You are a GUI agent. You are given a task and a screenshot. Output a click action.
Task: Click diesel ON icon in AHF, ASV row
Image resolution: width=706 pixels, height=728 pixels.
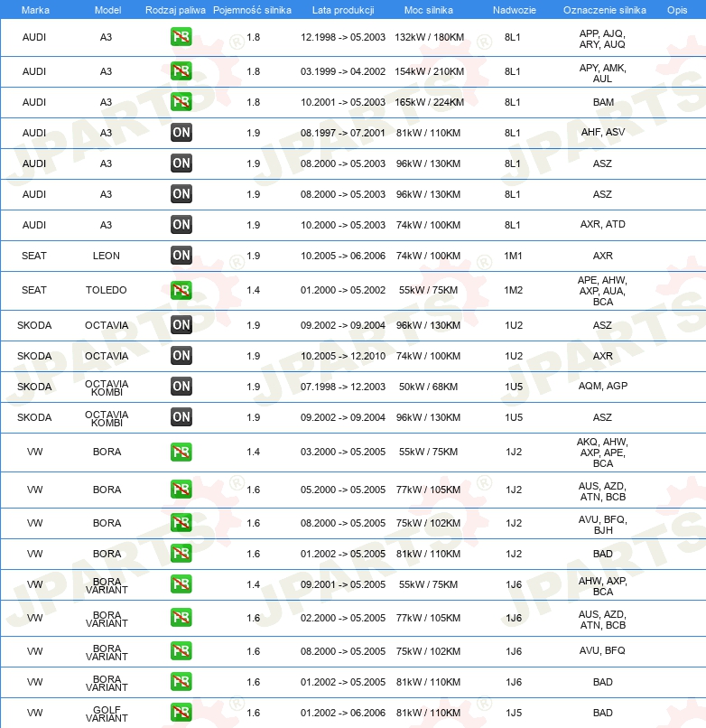pyautogui.click(x=181, y=133)
